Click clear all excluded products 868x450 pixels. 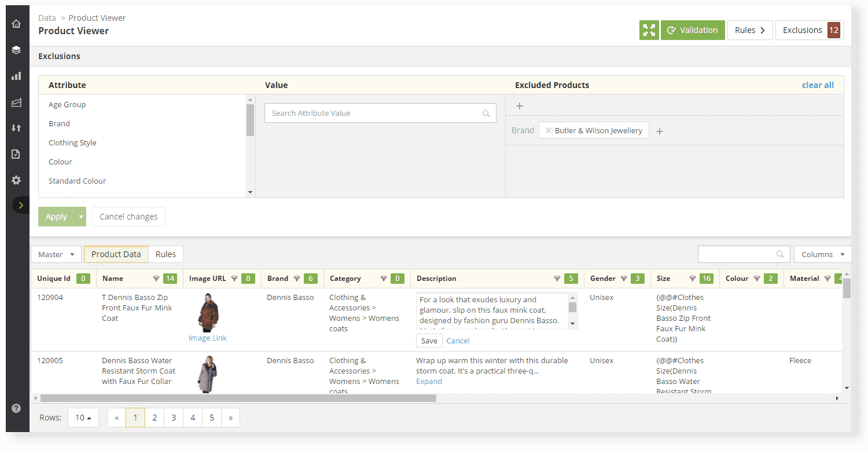(818, 85)
